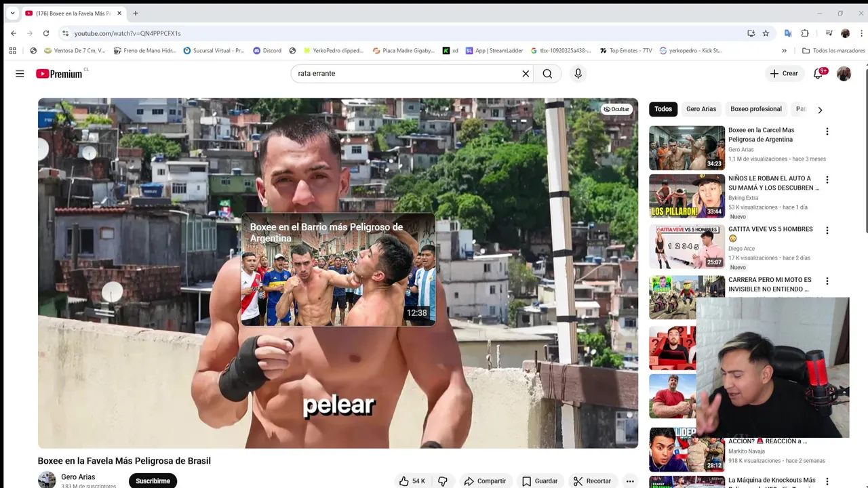This screenshot has height=488, width=868.
Task: Bookmark this page with star icon
Action: click(766, 33)
